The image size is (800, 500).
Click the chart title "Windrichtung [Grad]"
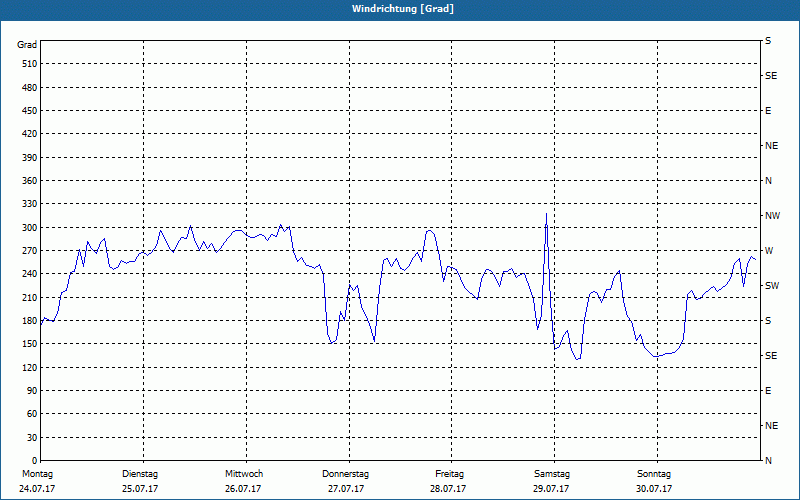coord(403,9)
